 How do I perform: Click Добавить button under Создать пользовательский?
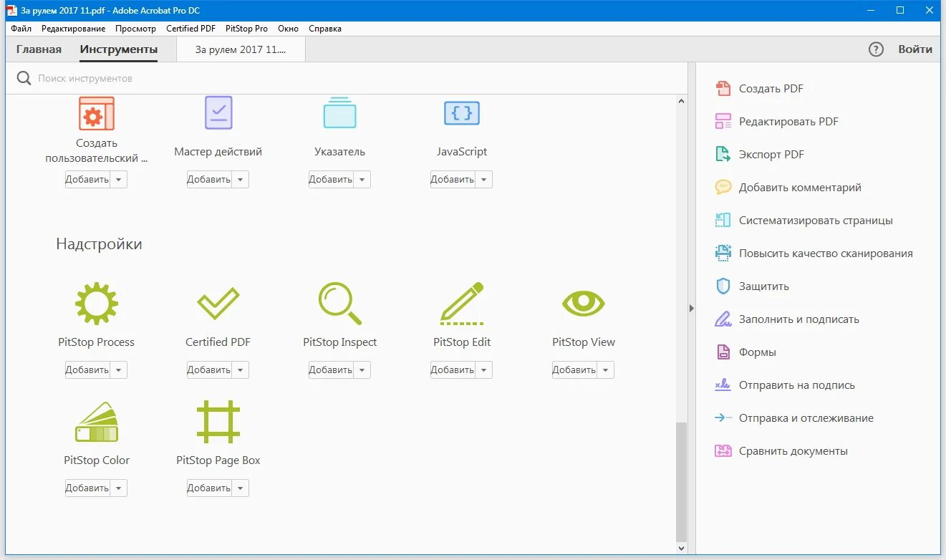pyautogui.click(x=88, y=179)
